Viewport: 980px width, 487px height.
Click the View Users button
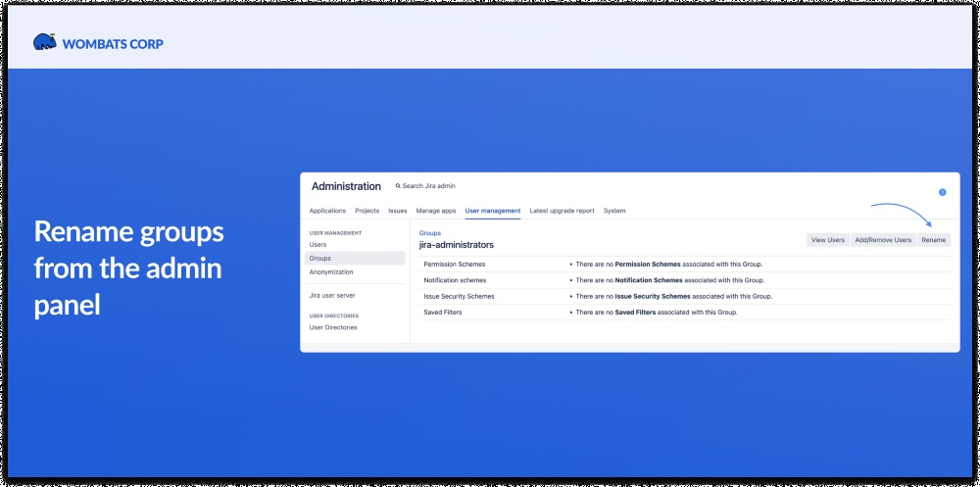[x=828, y=240]
